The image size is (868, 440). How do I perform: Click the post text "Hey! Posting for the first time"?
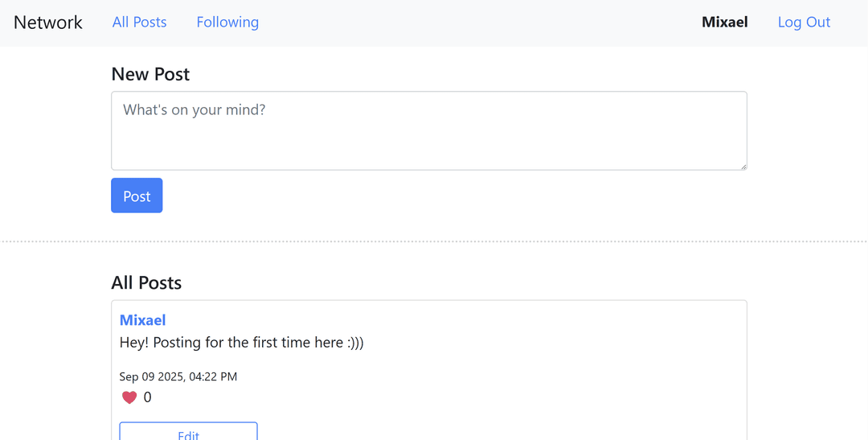241,343
